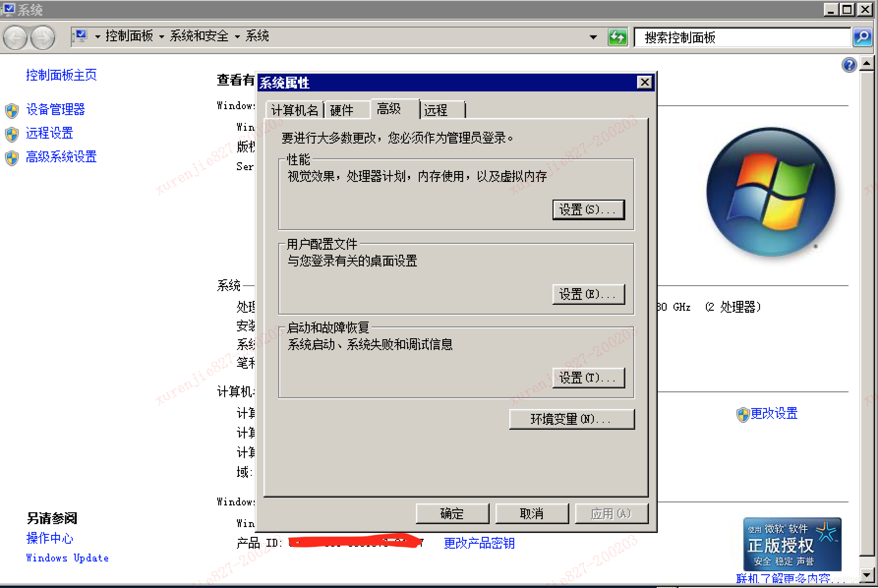Click the 环境变量(N) button
The height and width of the screenshot is (588, 878).
(x=572, y=419)
